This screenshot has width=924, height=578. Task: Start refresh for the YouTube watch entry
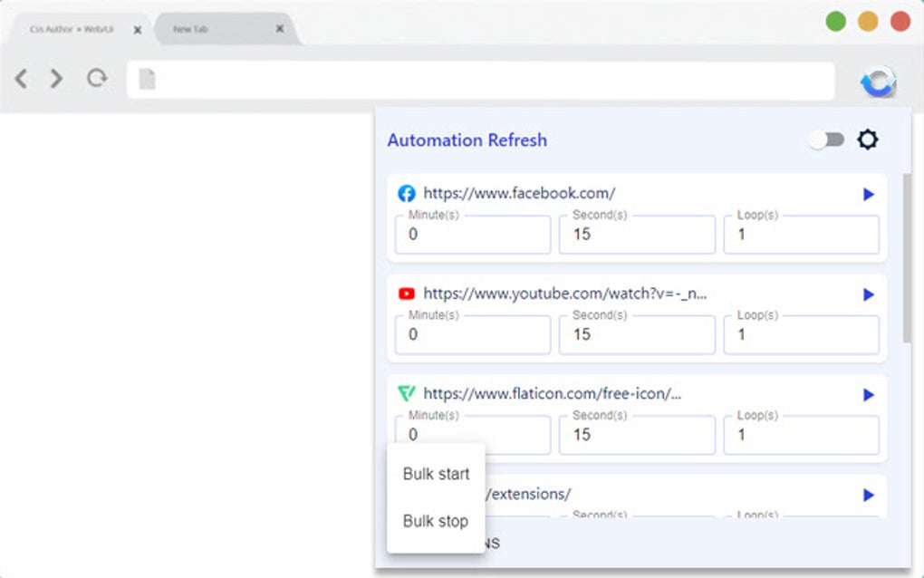(868, 294)
